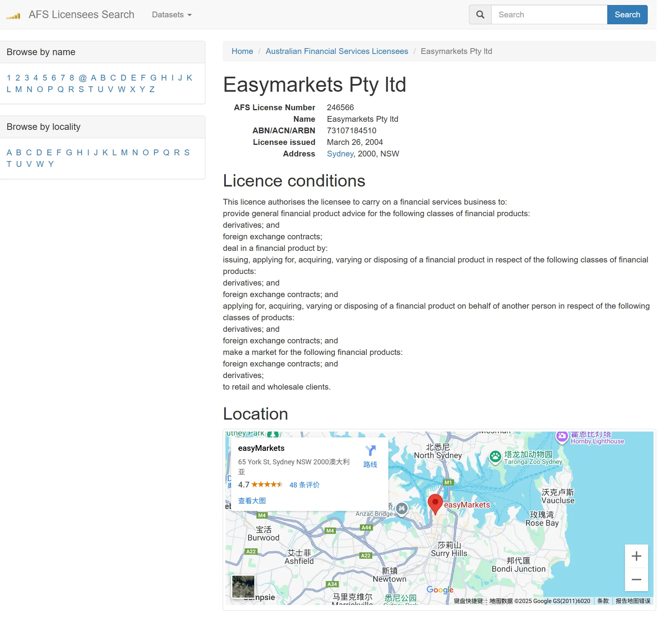This screenshot has height=620, width=672.
Task: Open the 48 reviews link on map
Action: point(304,485)
